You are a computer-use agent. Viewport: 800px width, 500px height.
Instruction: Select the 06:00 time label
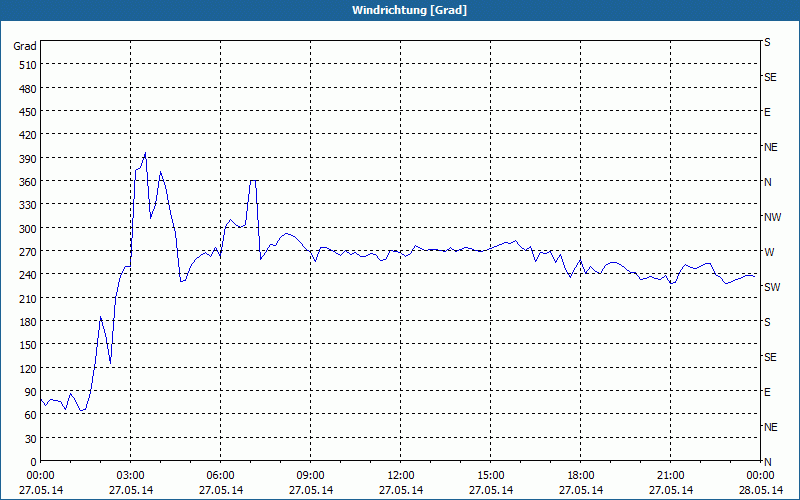pos(220,476)
